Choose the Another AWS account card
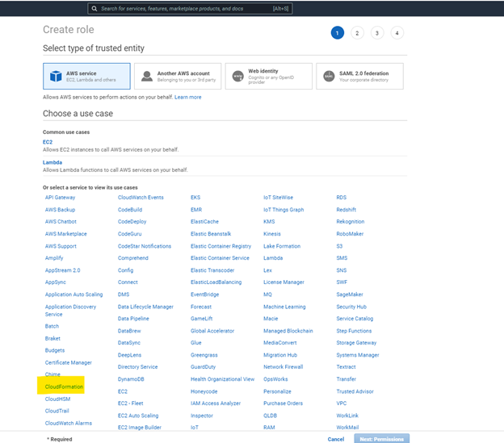Viewport: 504px width, 443px height. (x=178, y=76)
